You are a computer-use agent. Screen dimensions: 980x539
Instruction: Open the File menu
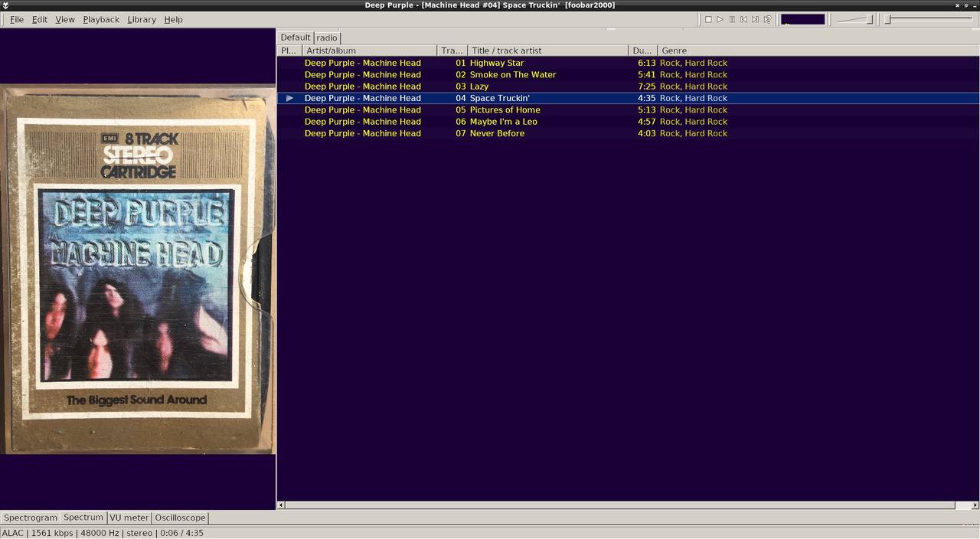pos(17,19)
